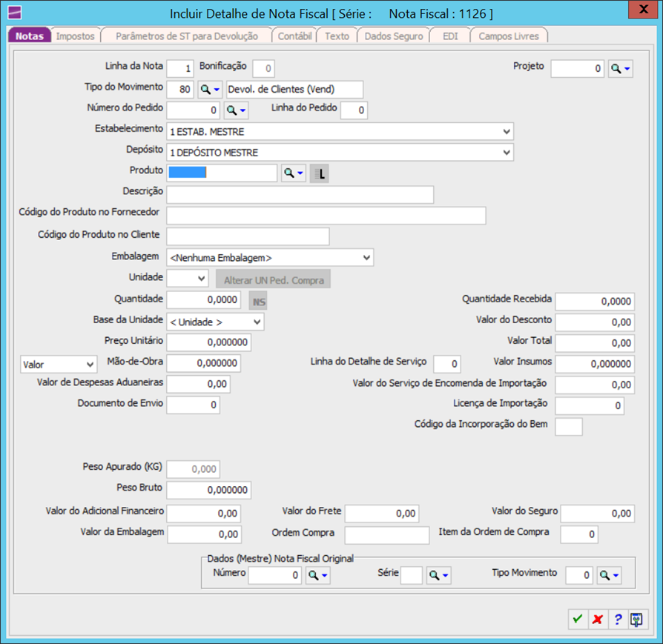Image resolution: width=663 pixels, height=644 pixels.
Task: Open the Campos Livres tab
Action: pyautogui.click(x=509, y=36)
